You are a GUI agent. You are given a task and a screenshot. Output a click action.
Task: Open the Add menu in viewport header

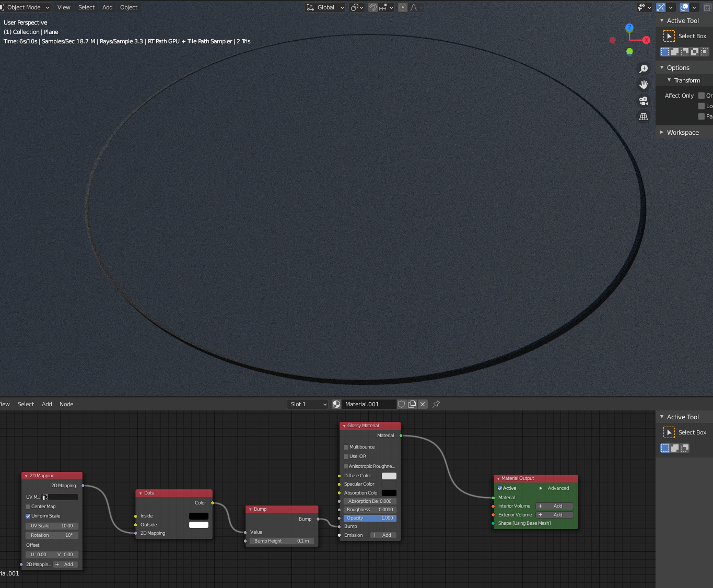click(108, 7)
